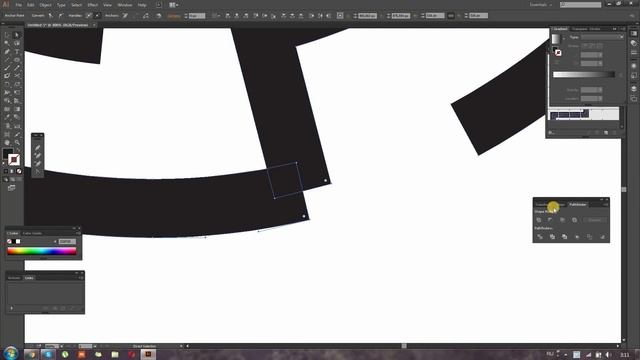Click Exclude shape mode in Pathfinder

click(x=574, y=220)
